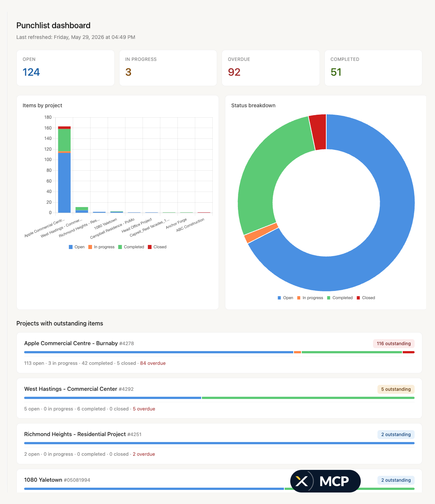Click the Apple Commercial Centre stacked bar
435x504 pixels.
click(64, 170)
